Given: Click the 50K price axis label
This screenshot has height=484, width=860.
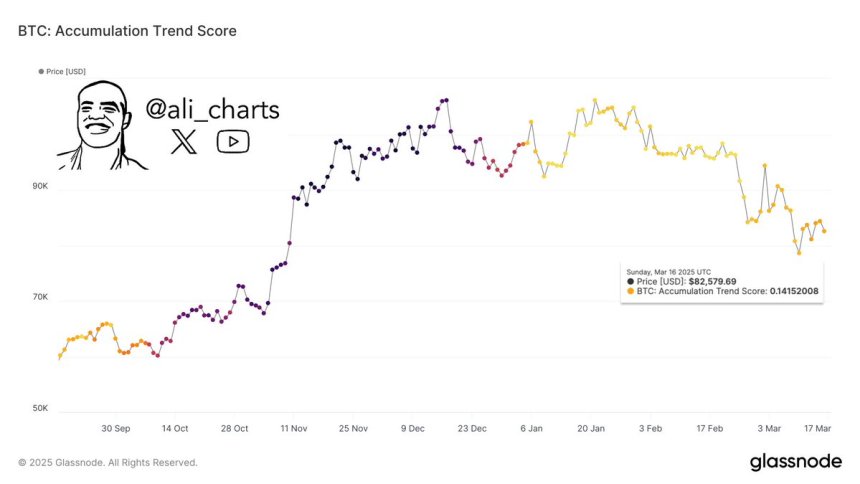Looking at the screenshot, I should pos(39,410).
